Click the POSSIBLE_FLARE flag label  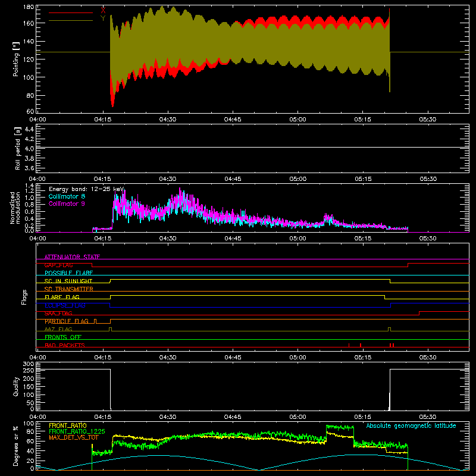point(68,273)
